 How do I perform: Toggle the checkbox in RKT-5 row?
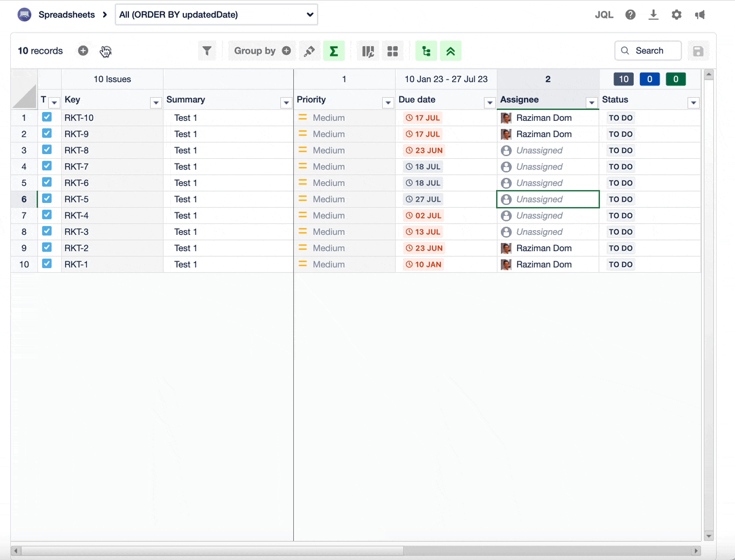pos(47,198)
